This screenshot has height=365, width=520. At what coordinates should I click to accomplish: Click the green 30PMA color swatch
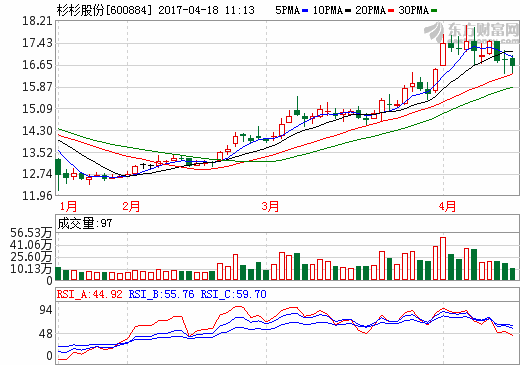click(434, 11)
